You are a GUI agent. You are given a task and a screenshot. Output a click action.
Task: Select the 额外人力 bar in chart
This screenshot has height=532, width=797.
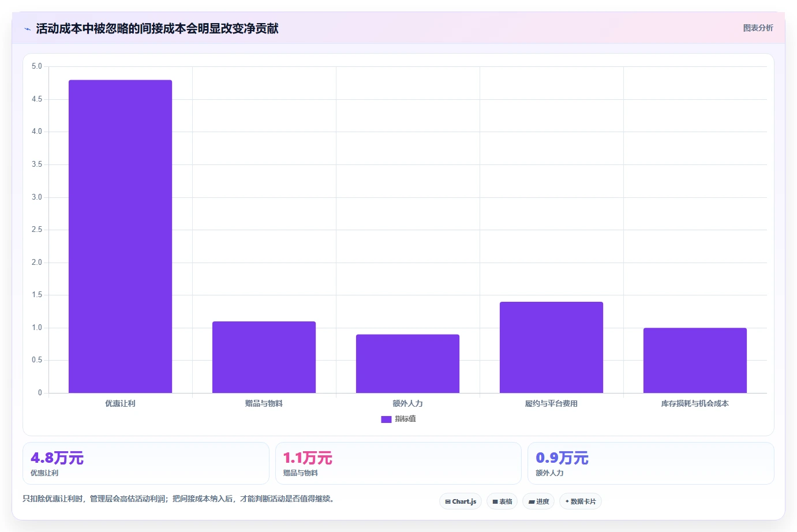(x=407, y=364)
